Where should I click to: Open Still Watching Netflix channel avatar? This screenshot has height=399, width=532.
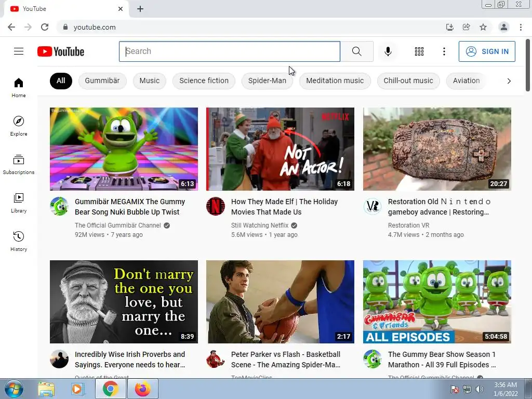216,206
